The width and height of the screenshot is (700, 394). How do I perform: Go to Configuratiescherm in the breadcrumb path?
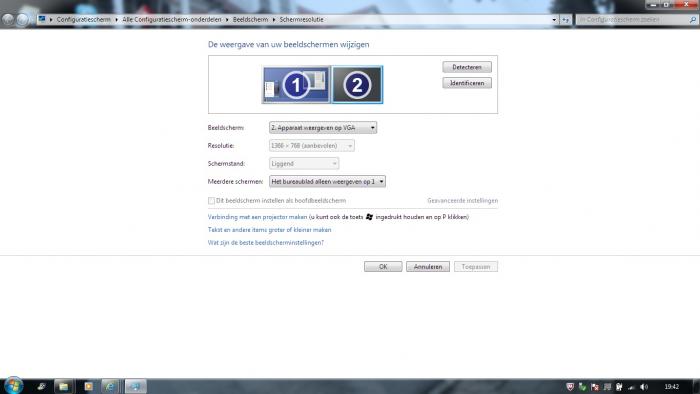point(83,20)
